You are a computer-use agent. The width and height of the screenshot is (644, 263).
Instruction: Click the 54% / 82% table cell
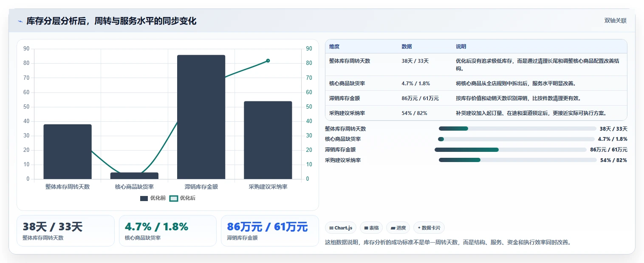[x=414, y=113]
